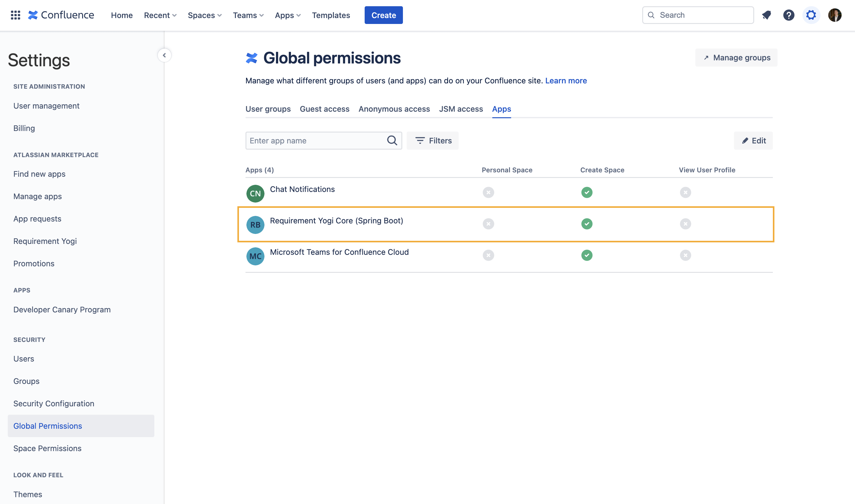855x504 pixels.
Task: Click the Confluence logo
Action: (61, 15)
